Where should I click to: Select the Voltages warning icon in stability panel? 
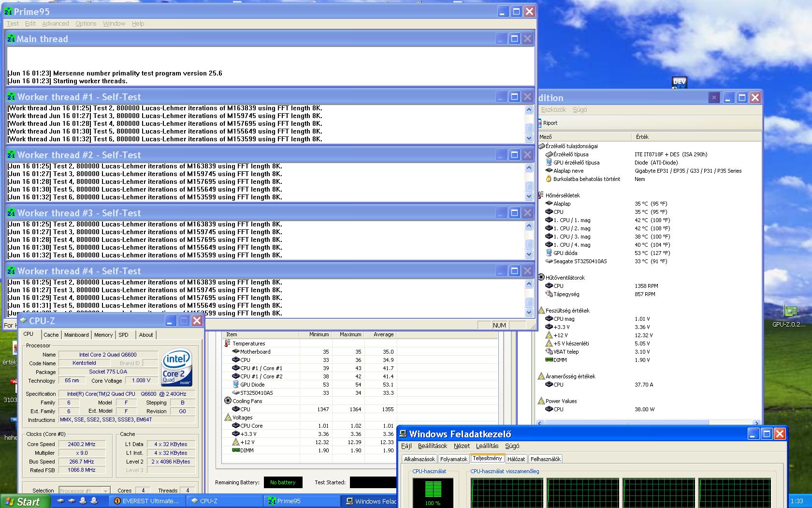(x=228, y=418)
